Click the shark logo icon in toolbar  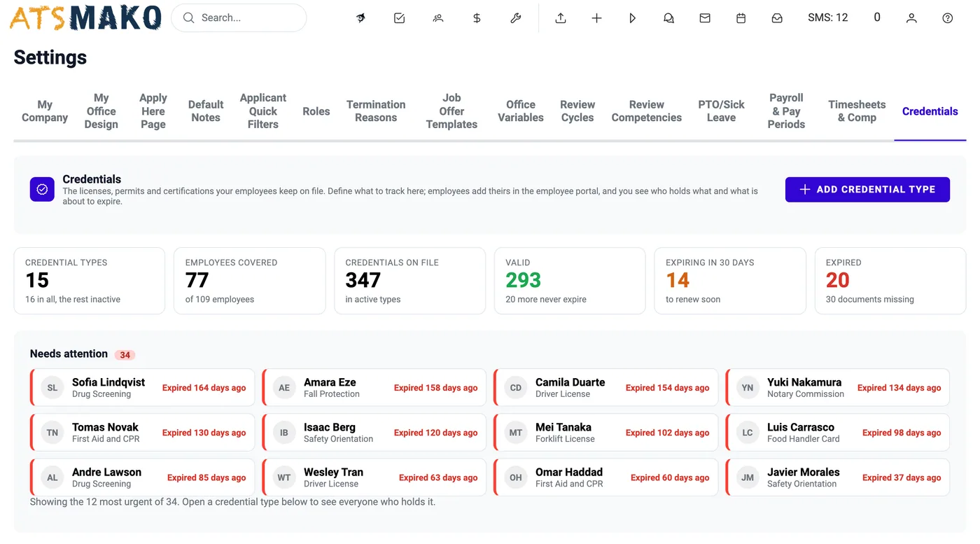click(x=360, y=18)
